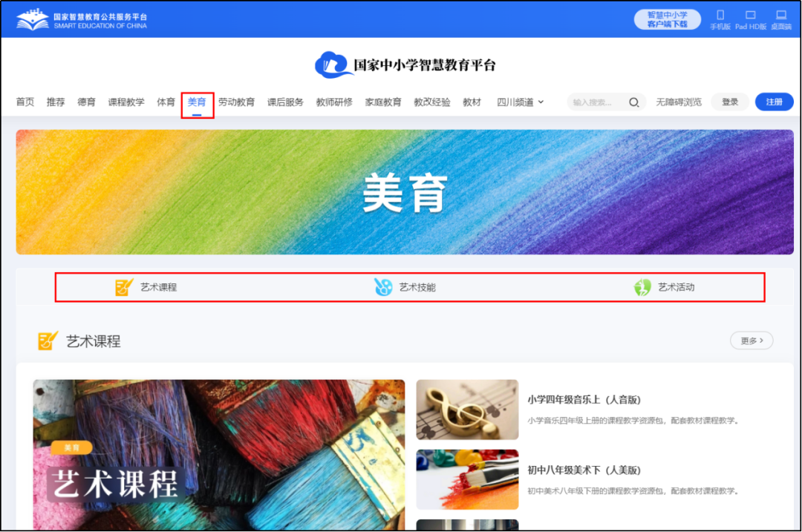
Task: Expand the 四川频道 dropdown
Action: pos(520,102)
